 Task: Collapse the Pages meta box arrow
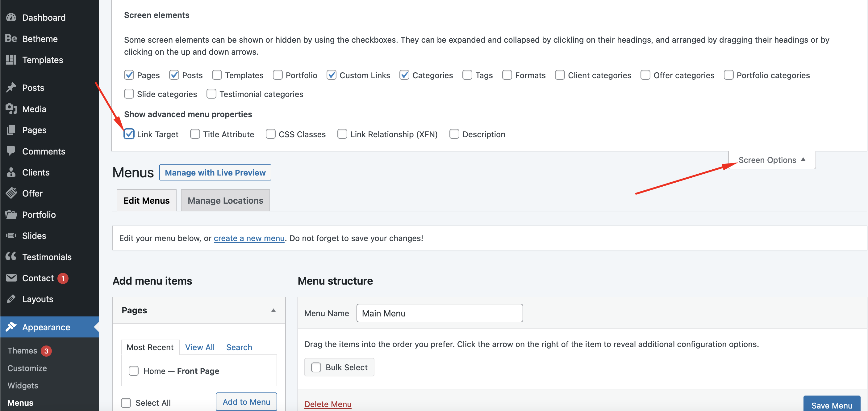coord(273,311)
